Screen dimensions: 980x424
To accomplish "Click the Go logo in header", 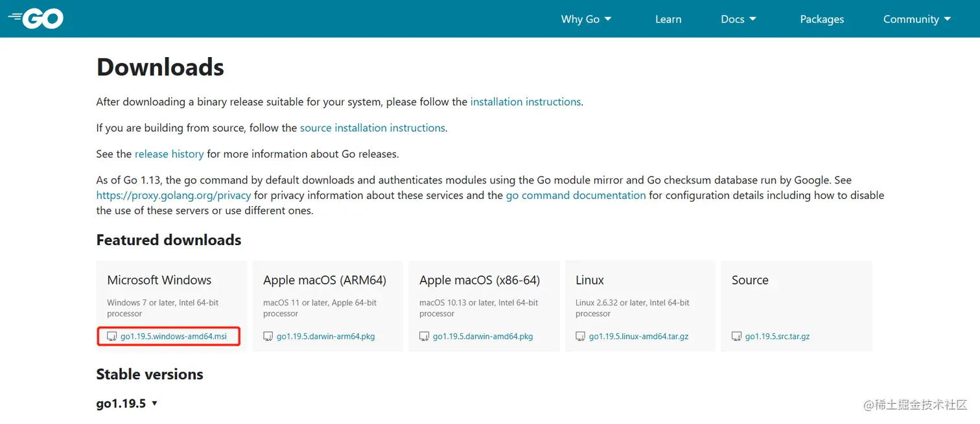I will 36,19.
